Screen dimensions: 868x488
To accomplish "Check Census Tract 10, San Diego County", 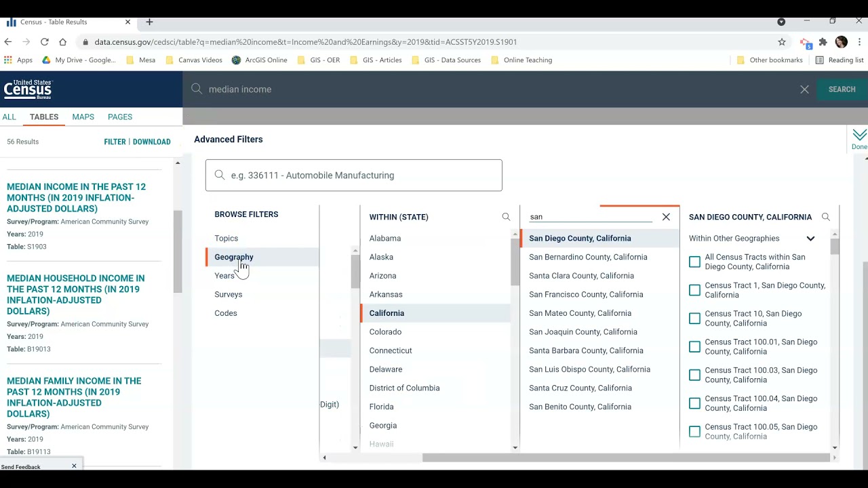I will pos(694,319).
